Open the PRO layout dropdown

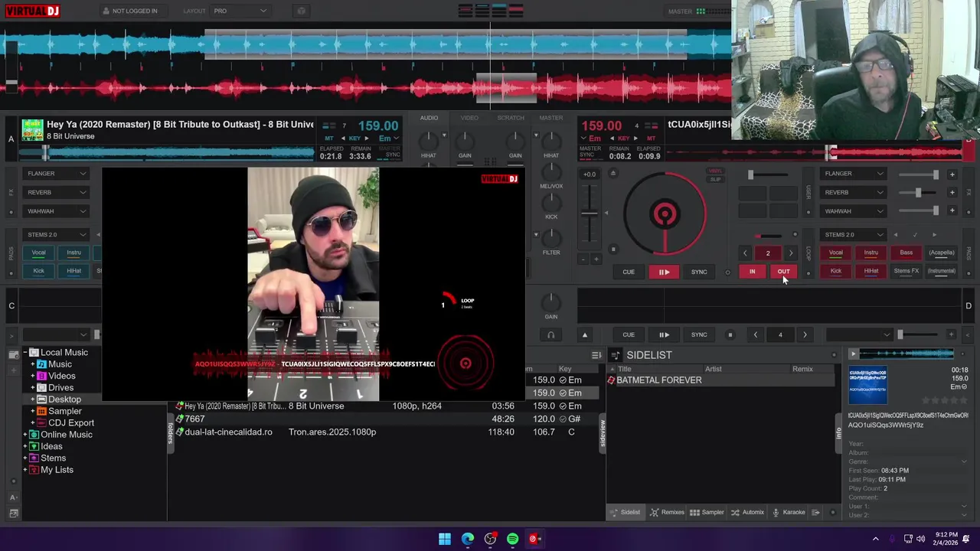240,11
